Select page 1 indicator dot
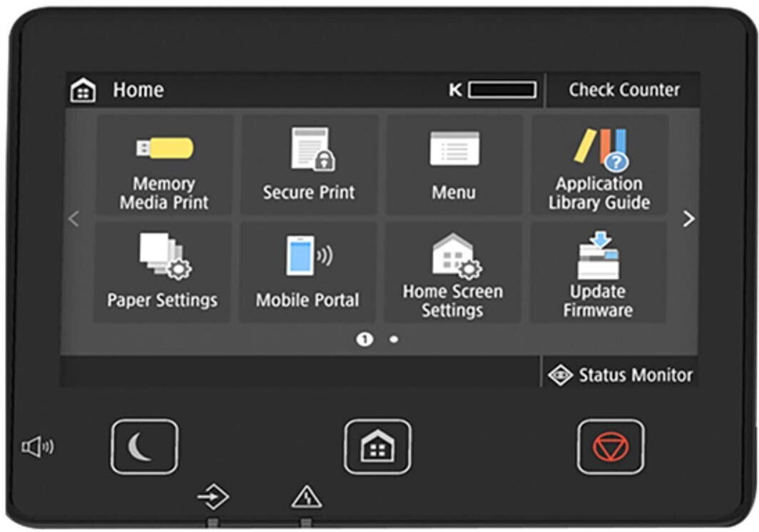Screen dimensions: 759x532 [x=365, y=339]
